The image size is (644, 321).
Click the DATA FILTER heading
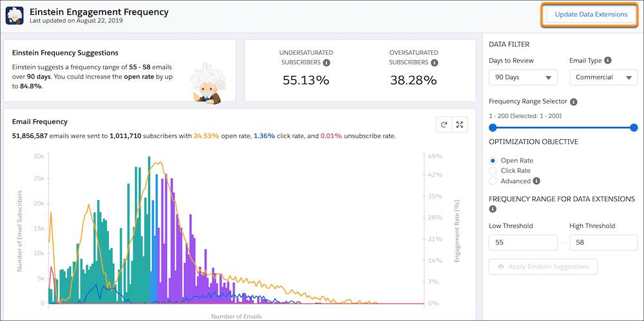point(509,44)
